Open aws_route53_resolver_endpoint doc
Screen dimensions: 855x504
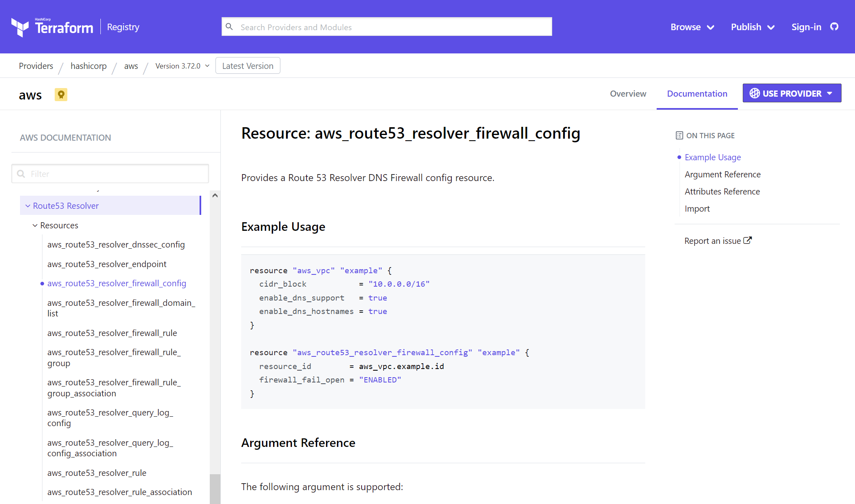tap(107, 264)
